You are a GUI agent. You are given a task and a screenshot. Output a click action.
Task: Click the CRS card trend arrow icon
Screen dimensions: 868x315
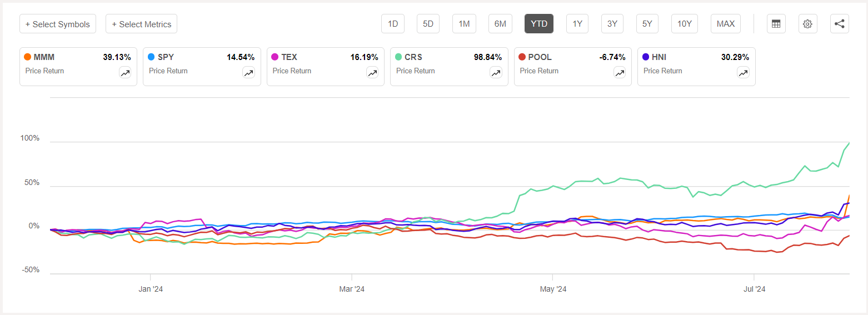coord(496,73)
